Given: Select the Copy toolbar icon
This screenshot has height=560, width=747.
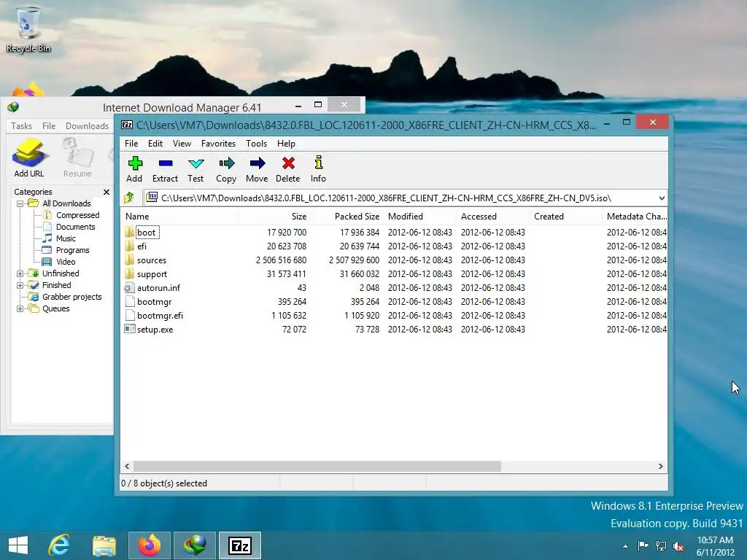Looking at the screenshot, I should click(x=226, y=169).
